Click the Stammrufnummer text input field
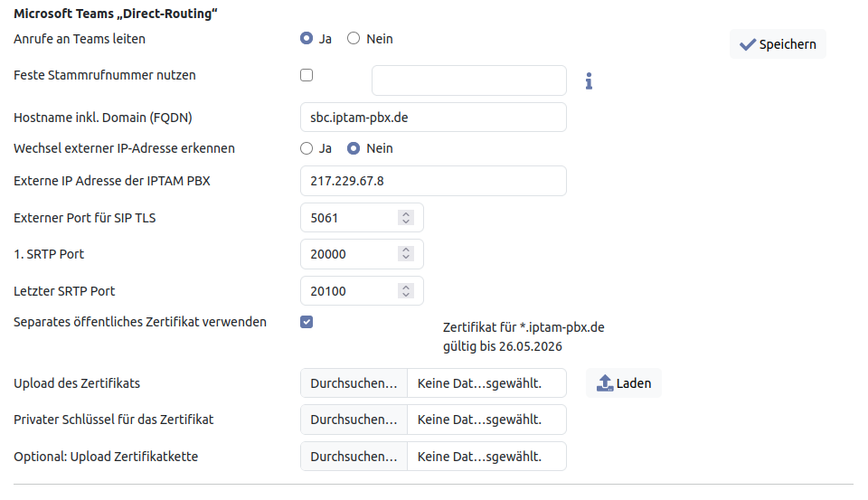The image size is (868, 500). pos(468,80)
